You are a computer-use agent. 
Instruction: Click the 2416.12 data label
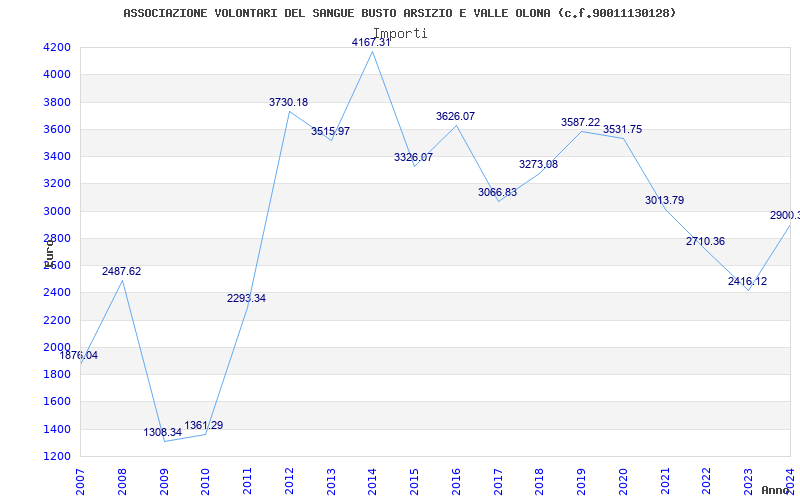point(747,281)
